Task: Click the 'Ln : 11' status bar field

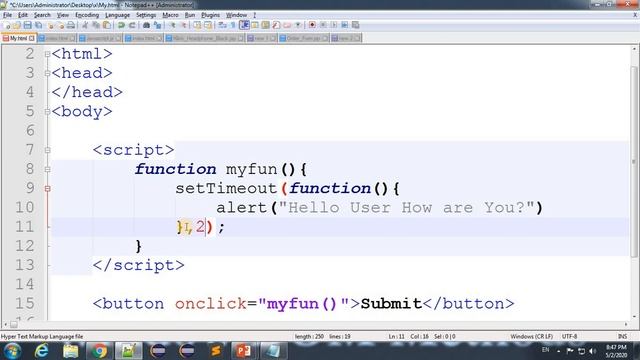Action: pyautogui.click(x=396, y=336)
